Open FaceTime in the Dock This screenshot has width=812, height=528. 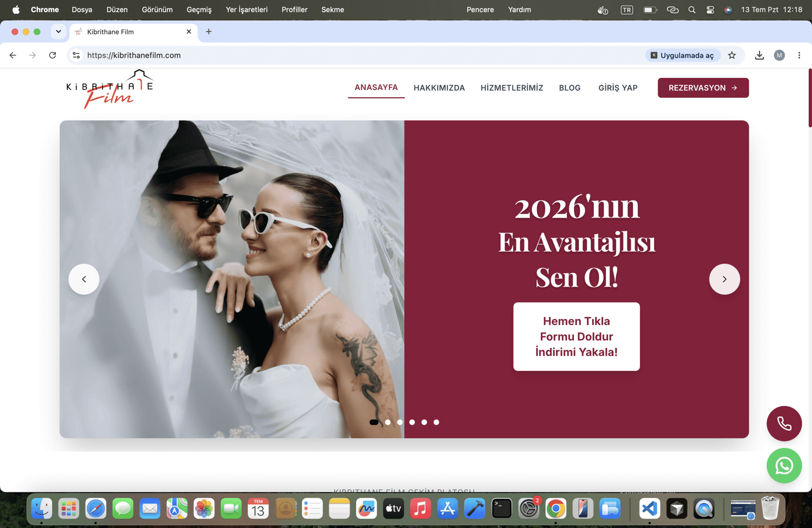click(x=231, y=508)
